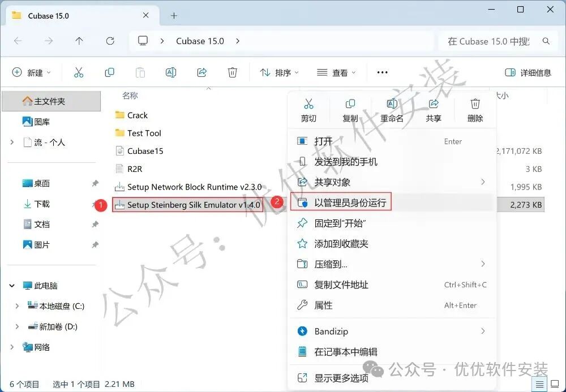Click the 共享 icon in context menu
Image resolution: width=566 pixels, height=392 pixels.
pyautogui.click(x=434, y=104)
